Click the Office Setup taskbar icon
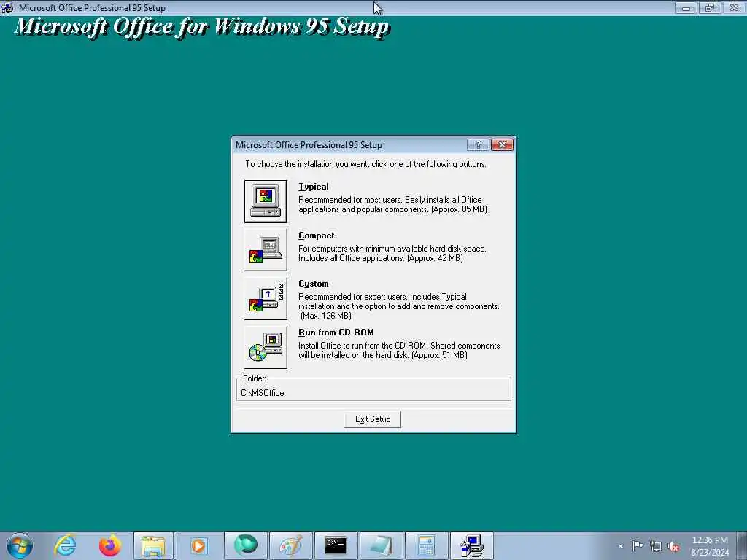This screenshot has height=560, width=747. pyautogui.click(x=472, y=545)
